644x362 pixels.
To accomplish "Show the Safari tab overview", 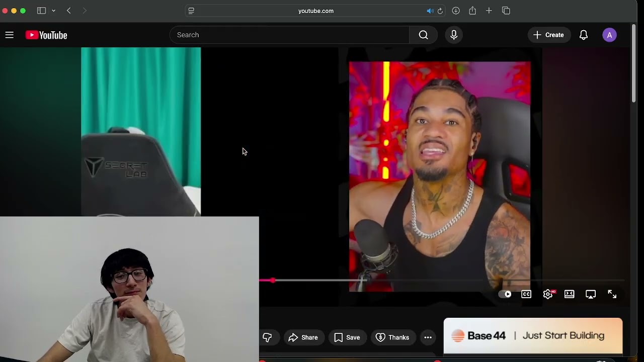I will coord(506,11).
